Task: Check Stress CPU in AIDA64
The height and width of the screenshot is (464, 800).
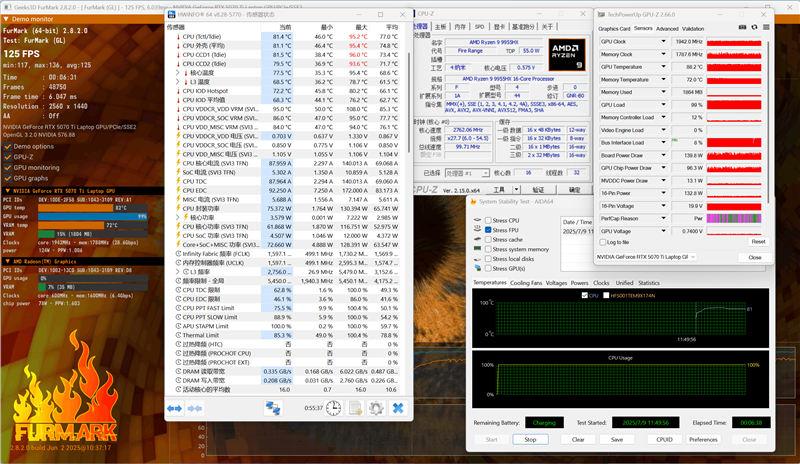Action: [x=488, y=221]
